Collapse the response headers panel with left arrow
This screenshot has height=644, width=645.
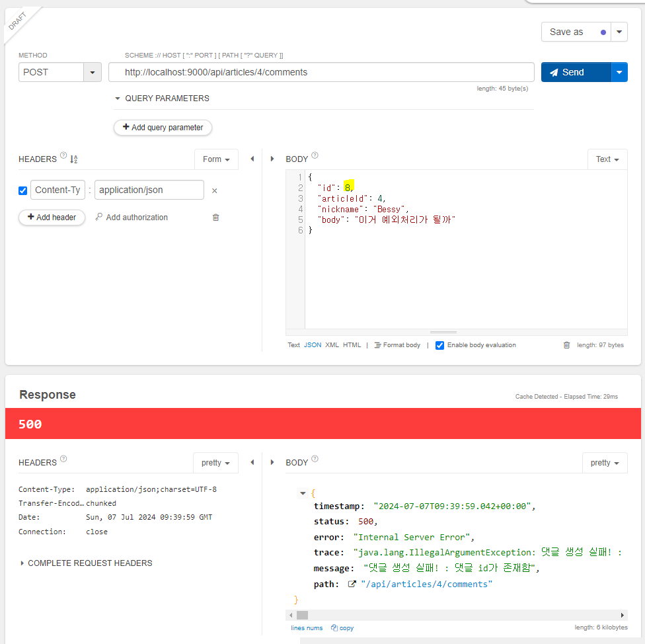pyautogui.click(x=252, y=463)
